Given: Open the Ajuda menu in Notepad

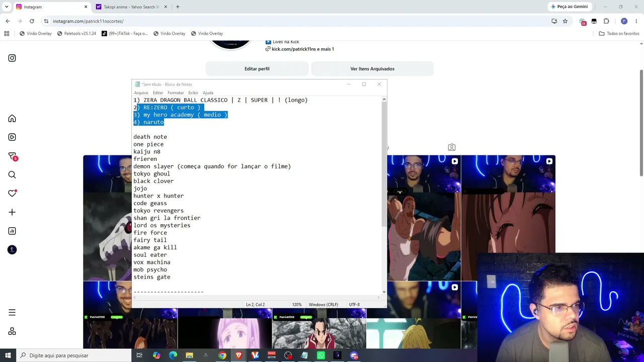Looking at the screenshot, I should [208, 93].
